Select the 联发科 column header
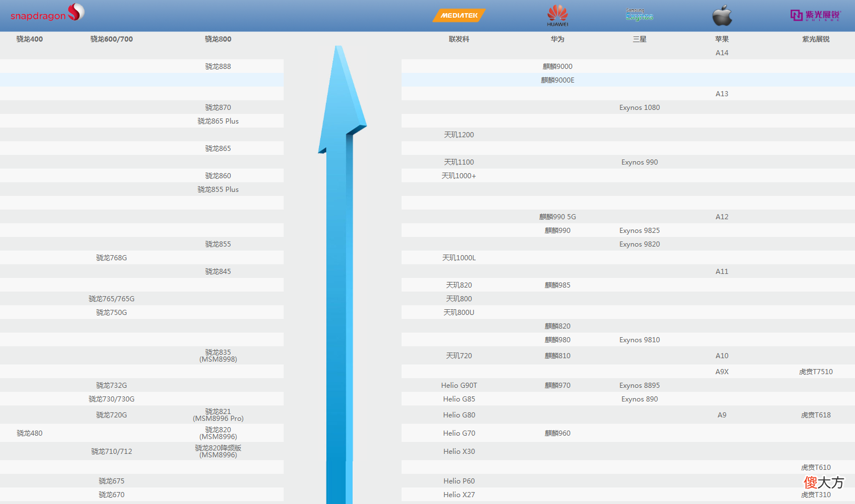The height and width of the screenshot is (504, 855). tap(459, 39)
